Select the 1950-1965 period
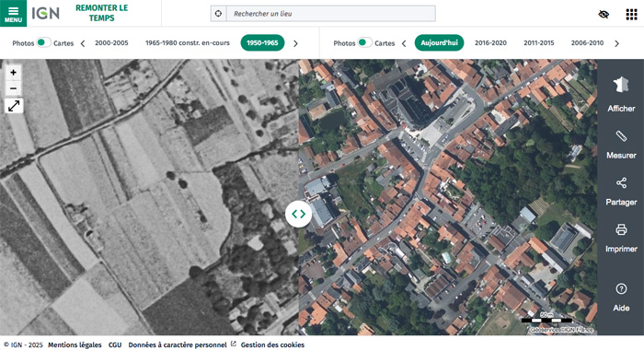Screen dimensions: 644x350 (262, 42)
